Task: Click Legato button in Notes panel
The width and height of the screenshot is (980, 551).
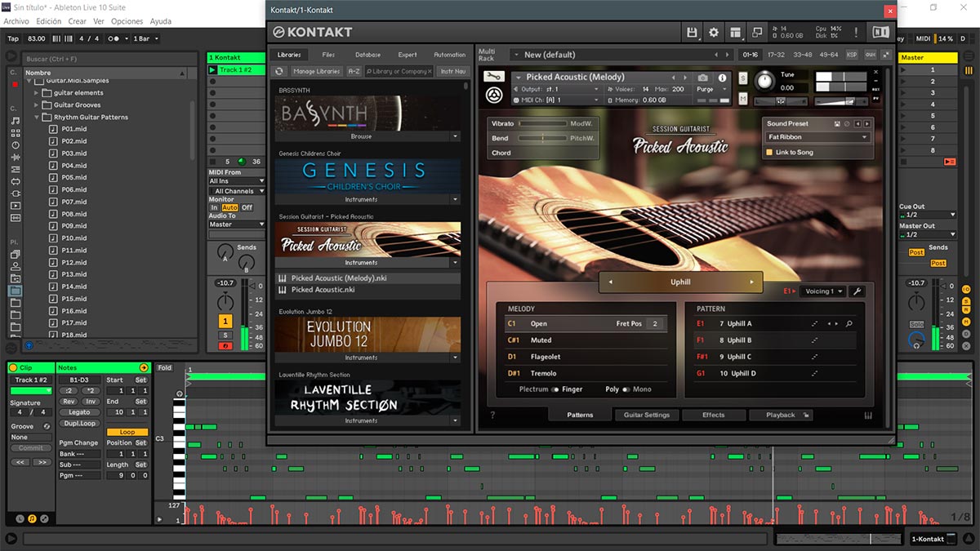Action: [79, 412]
